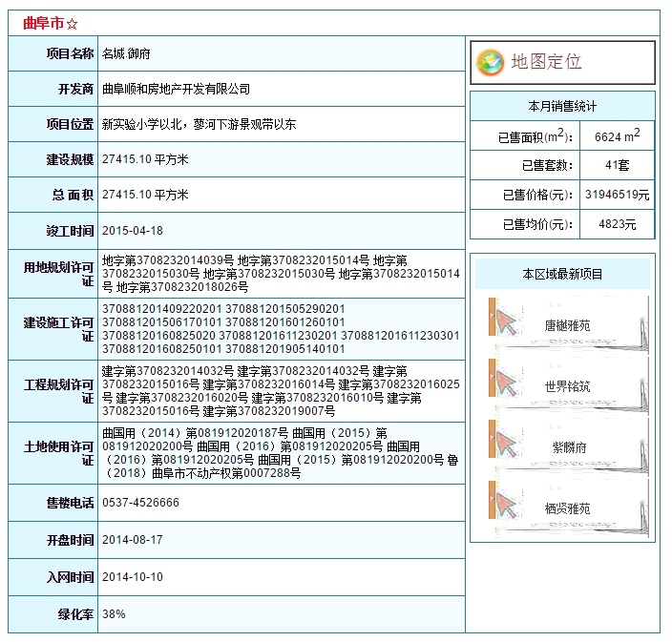Click the 已售套数 label

click(x=547, y=165)
